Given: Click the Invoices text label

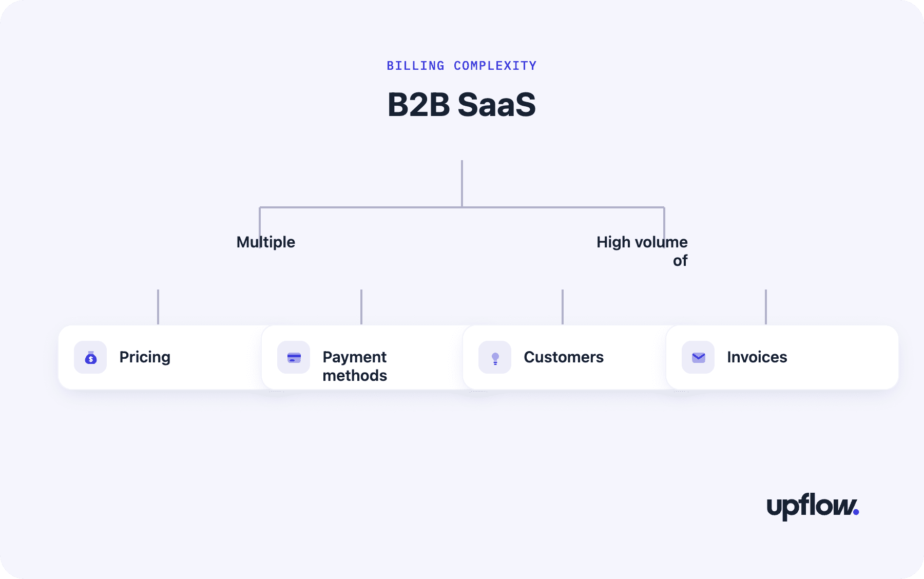Looking at the screenshot, I should 757,357.
